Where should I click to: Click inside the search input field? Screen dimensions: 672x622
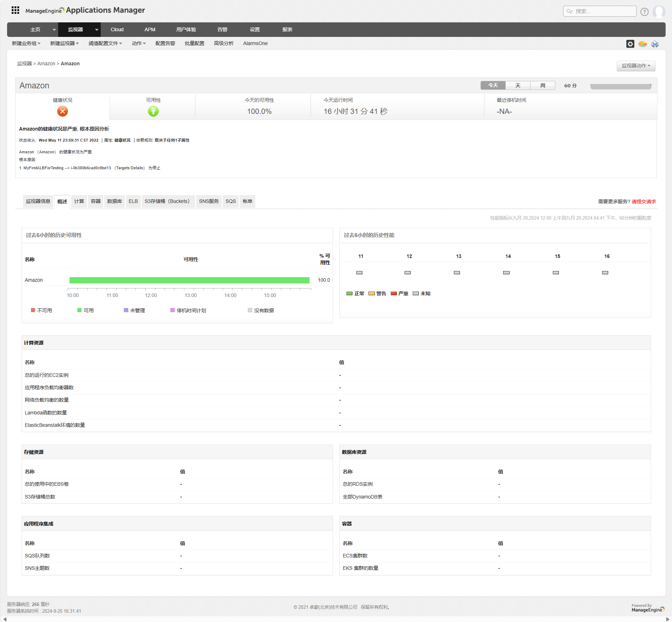pyautogui.click(x=603, y=11)
